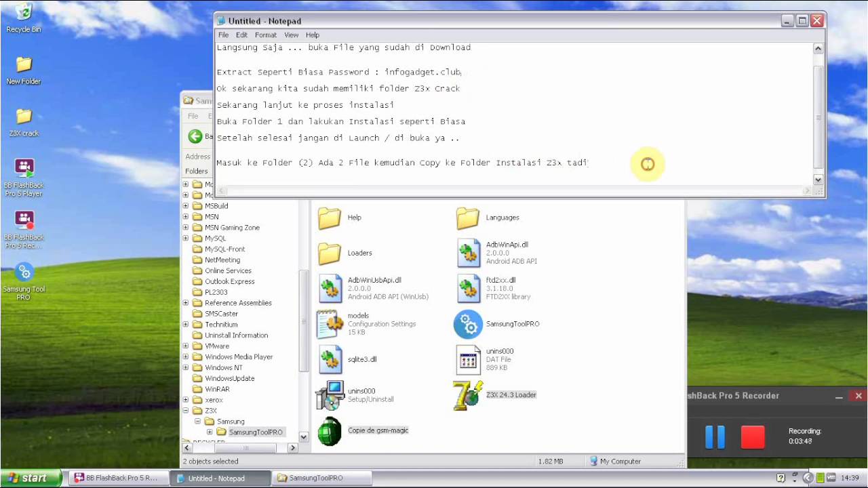
Task: Click the green Back arrow in Explorer
Action: 195,136
